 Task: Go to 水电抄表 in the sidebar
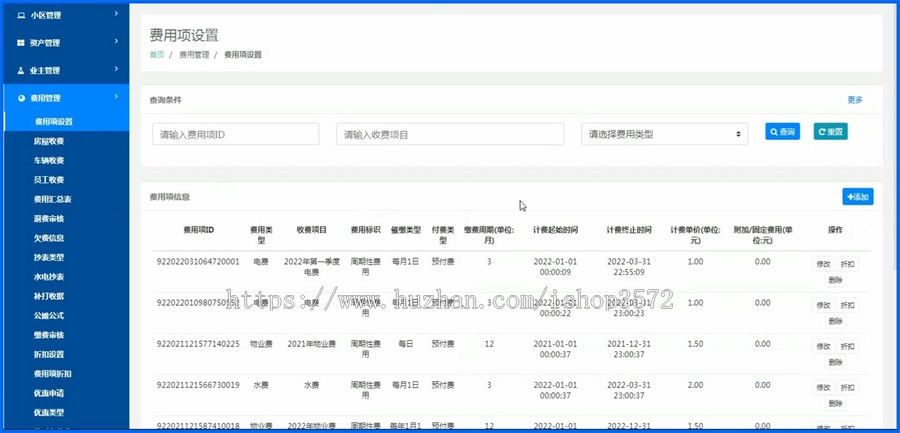click(x=49, y=277)
